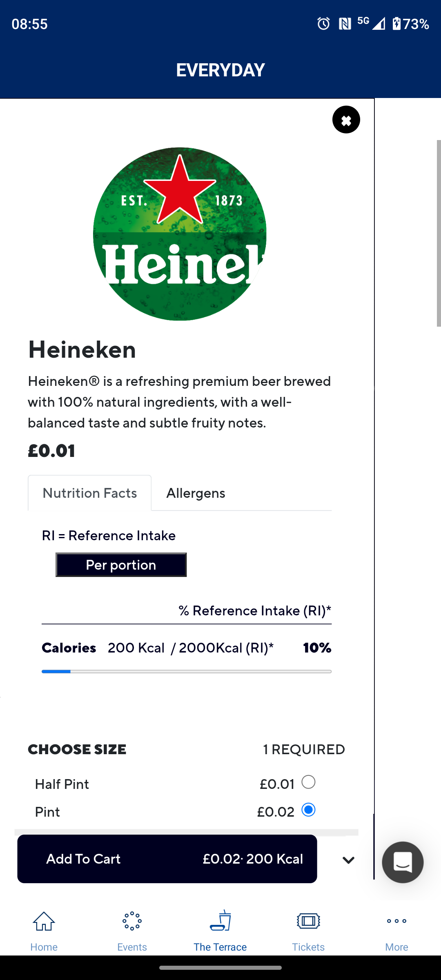Image resolution: width=441 pixels, height=980 pixels.
Task: Expand the chevron beside Add To Cart
Action: click(348, 860)
